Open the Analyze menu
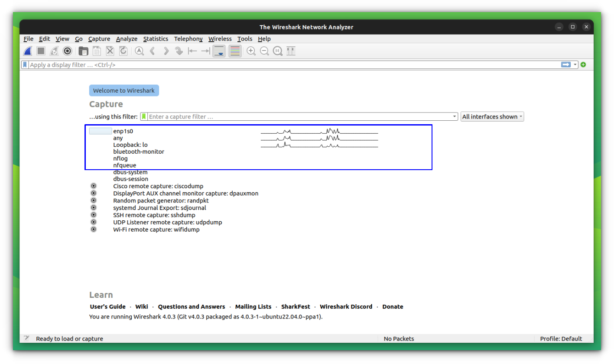The width and height of the screenshot is (614, 364). point(127,39)
